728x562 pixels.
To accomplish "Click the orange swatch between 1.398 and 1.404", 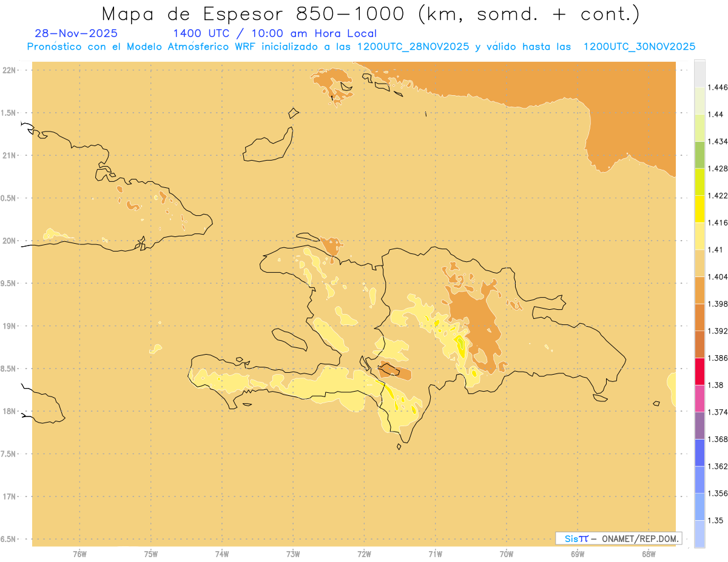I will [x=699, y=290].
